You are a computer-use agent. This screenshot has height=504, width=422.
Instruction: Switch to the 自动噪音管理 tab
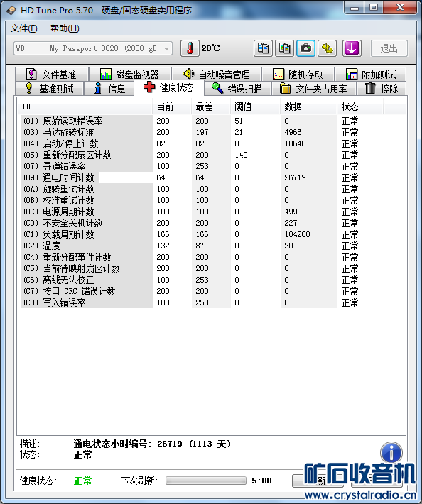217,75
